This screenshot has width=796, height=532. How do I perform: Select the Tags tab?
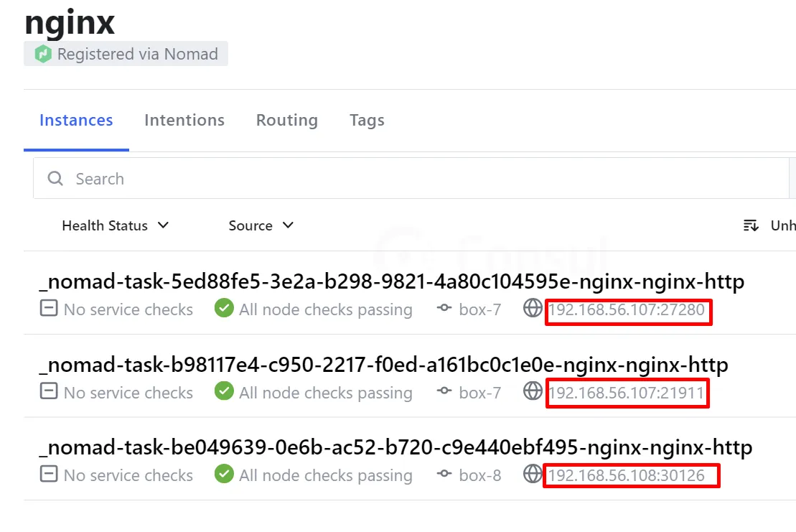coord(367,120)
